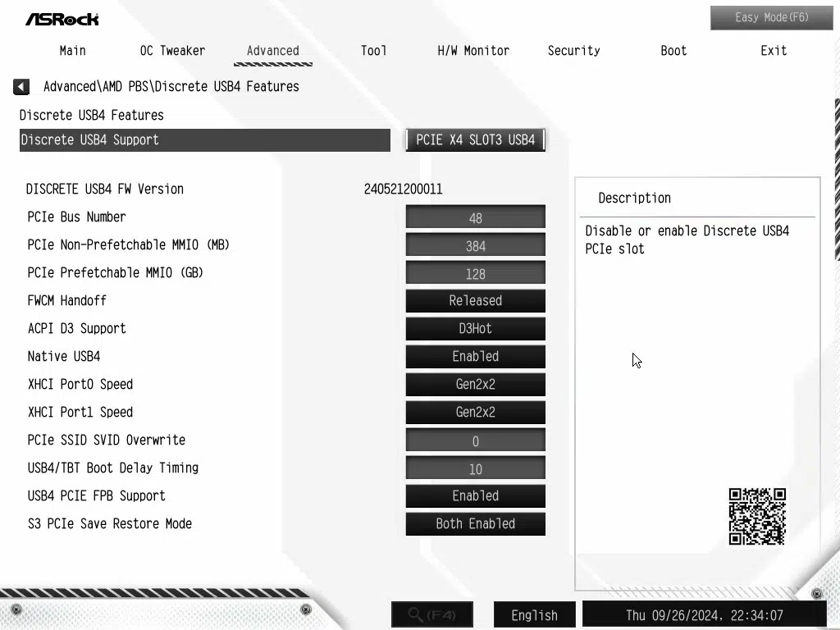Viewport: 840px width, 630px height.
Task: Toggle Native USB4 Enabled setting
Action: (475, 357)
